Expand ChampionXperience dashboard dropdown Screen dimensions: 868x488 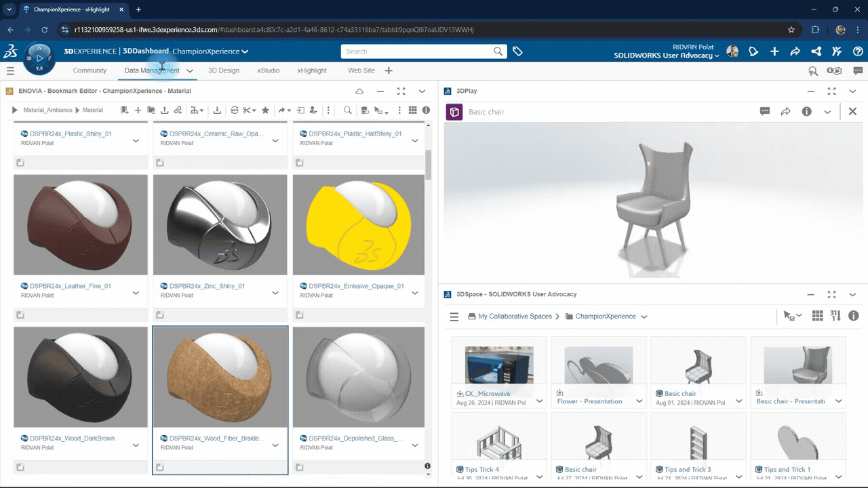tap(245, 52)
